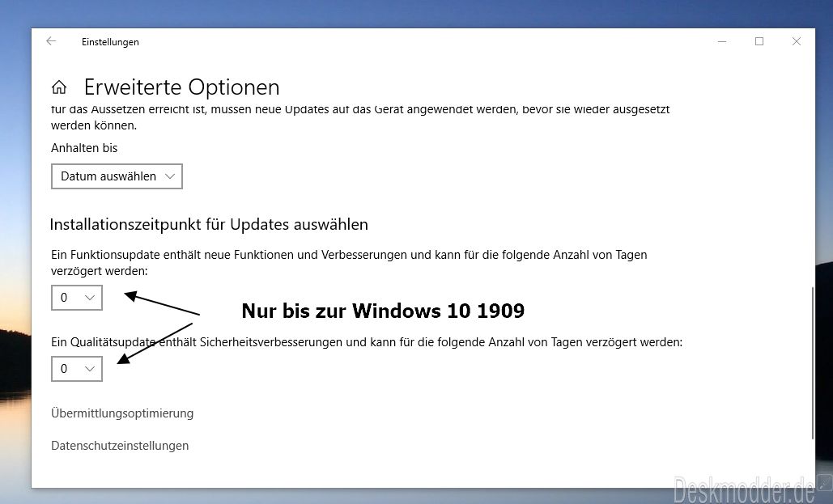This screenshot has height=504, width=833.
Task: Click the 'Einstellungen' window title
Action: (x=110, y=42)
